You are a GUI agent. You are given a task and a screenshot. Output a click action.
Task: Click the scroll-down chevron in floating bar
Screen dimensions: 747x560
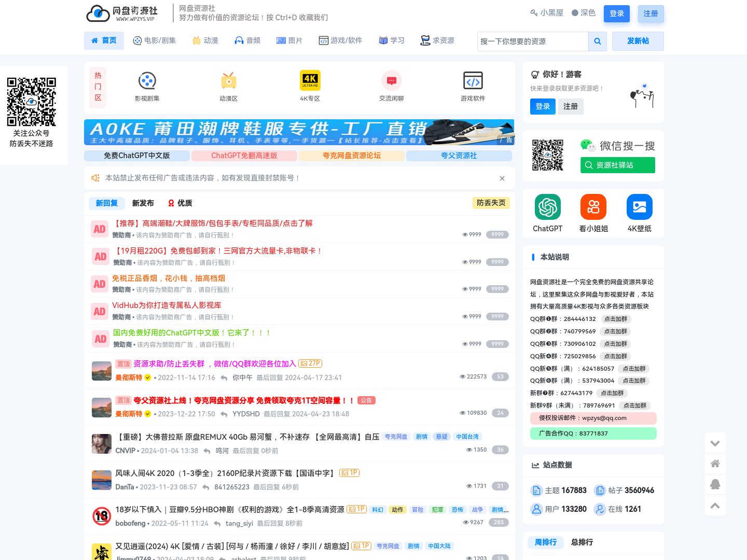[x=715, y=443]
